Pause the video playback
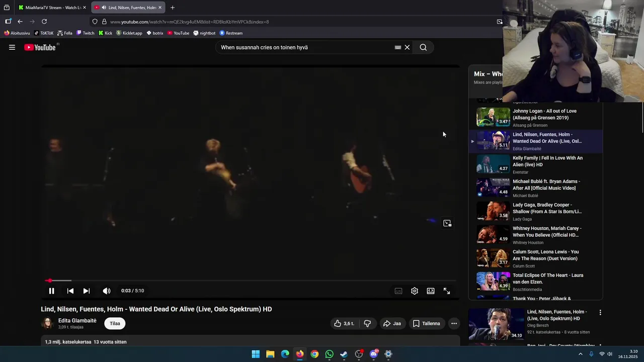Screen dimensions: 644x362 click(51, 291)
